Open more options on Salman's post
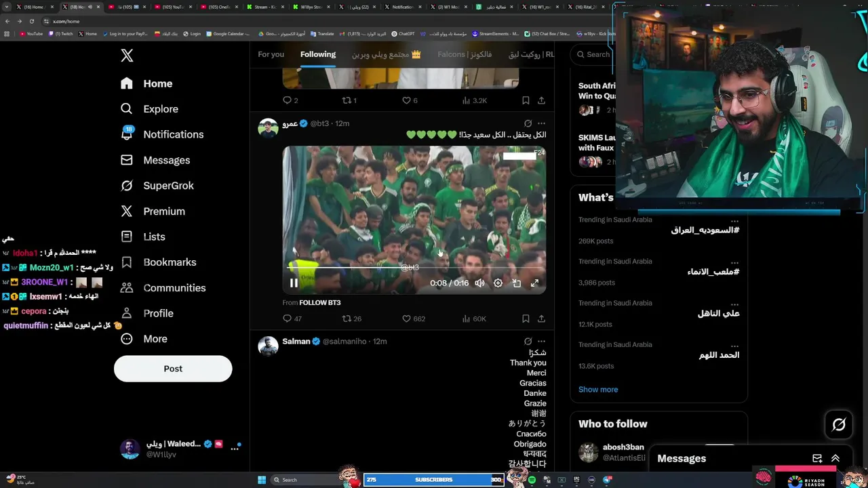 (x=541, y=342)
